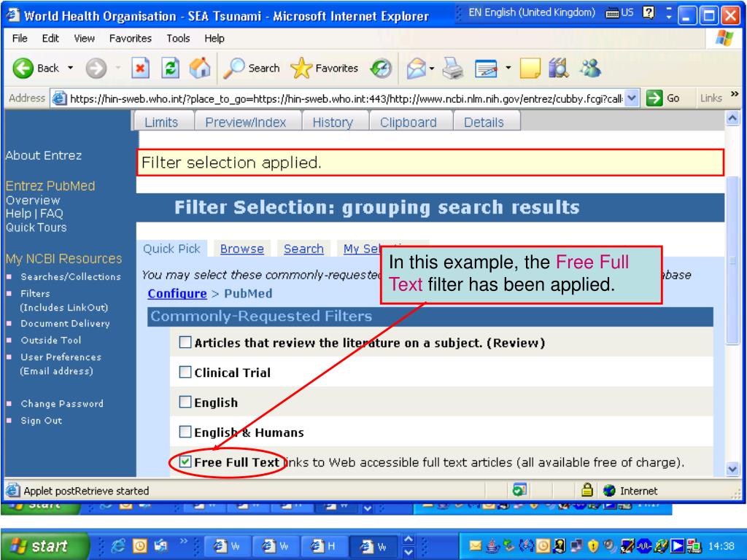Check the English & Humans checkbox
747x560 pixels.
point(185,432)
